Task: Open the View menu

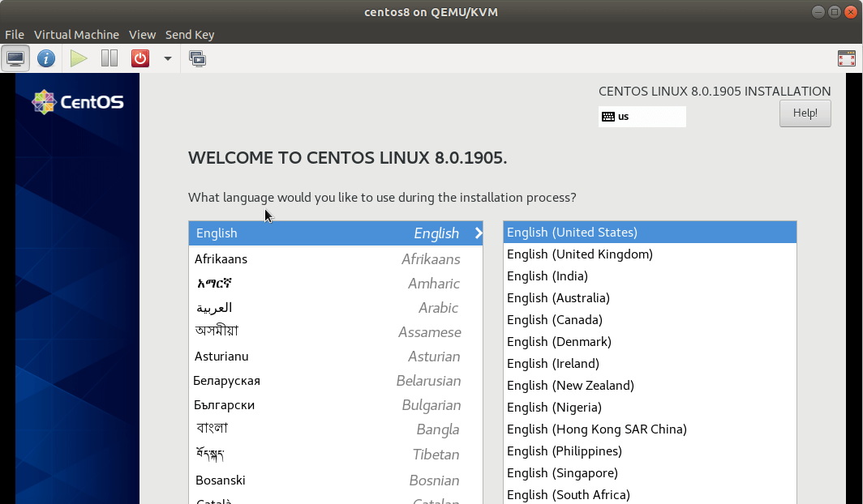Action: click(x=142, y=35)
